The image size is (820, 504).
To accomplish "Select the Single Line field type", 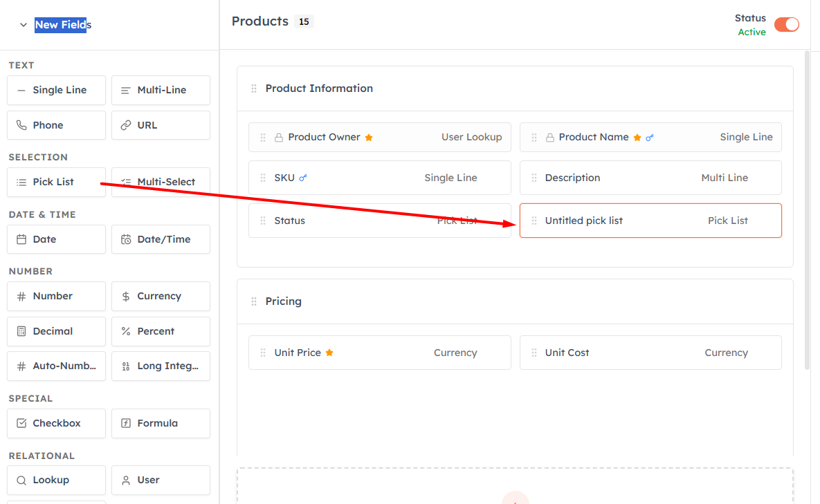I will (57, 90).
